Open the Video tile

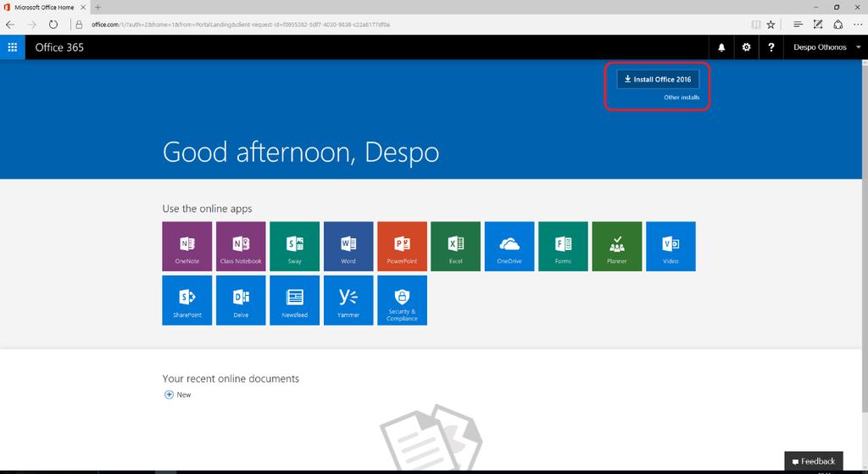670,247
